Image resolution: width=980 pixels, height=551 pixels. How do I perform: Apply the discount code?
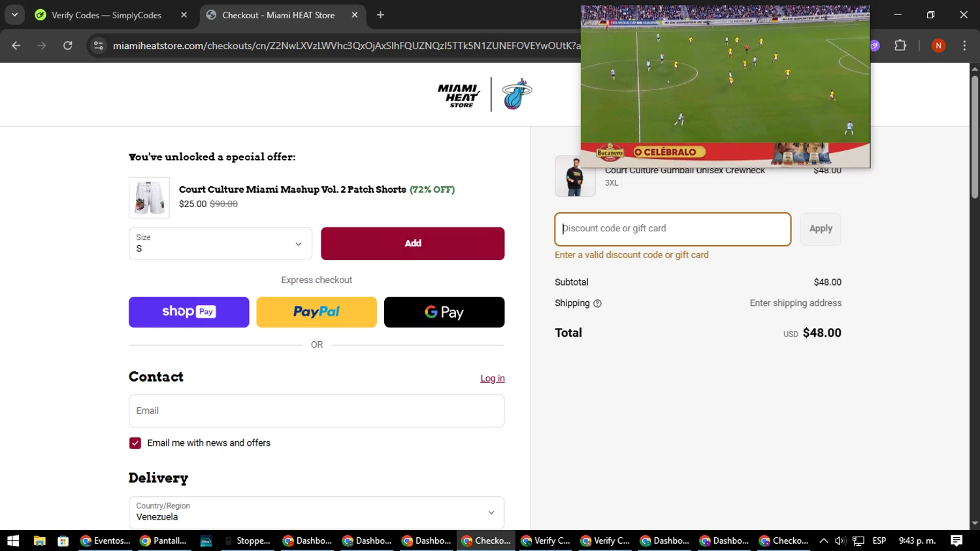pyautogui.click(x=821, y=229)
